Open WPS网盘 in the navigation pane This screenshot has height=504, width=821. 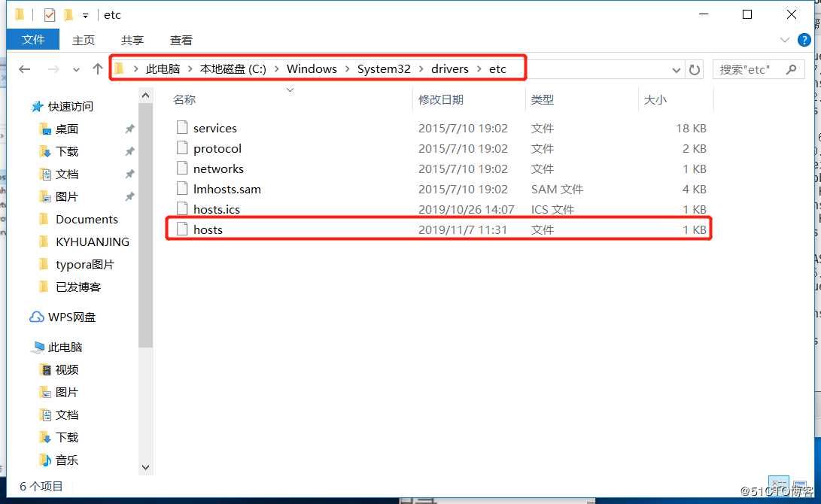(x=71, y=317)
